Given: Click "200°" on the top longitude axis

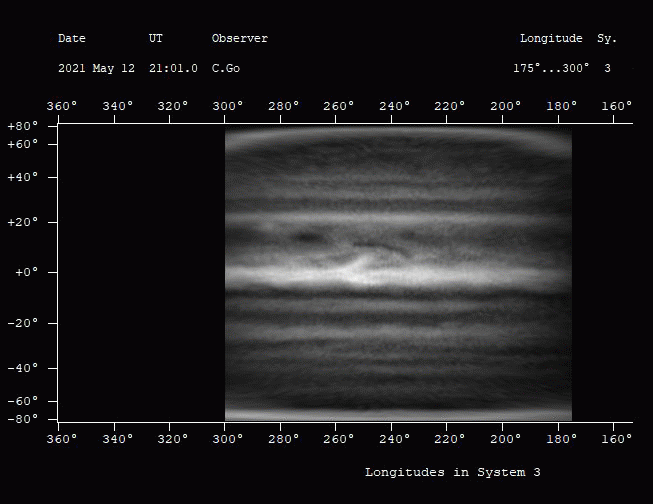Looking at the screenshot, I should tap(506, 106).
